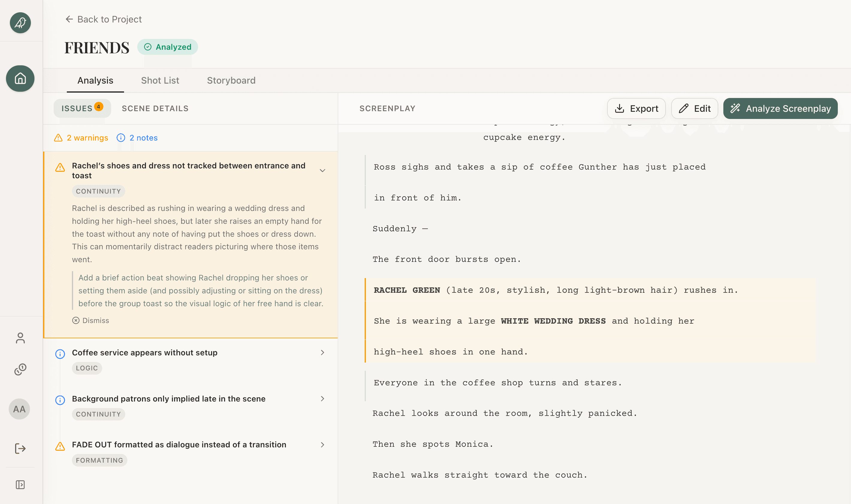Viewport: 851px width, 504px height.
Task: Click the LOGIC tag
Action: pyautogui.click(x=87, y=368)
